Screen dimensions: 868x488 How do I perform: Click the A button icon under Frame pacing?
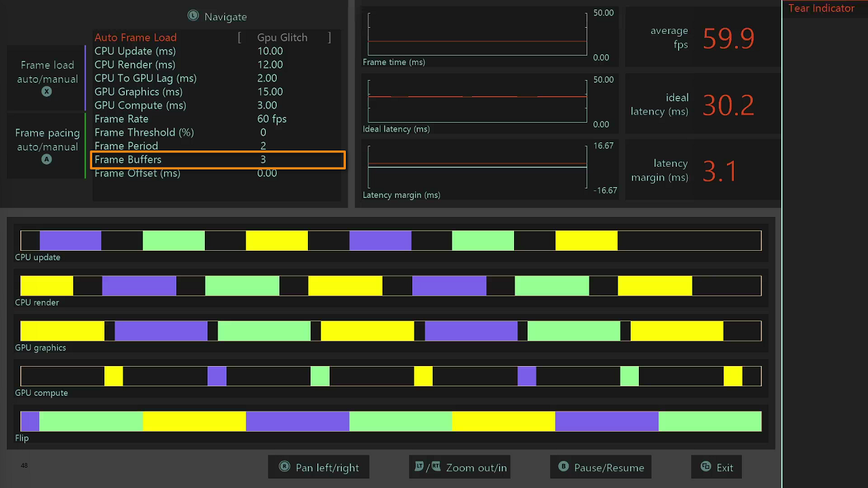coord(47,159)
